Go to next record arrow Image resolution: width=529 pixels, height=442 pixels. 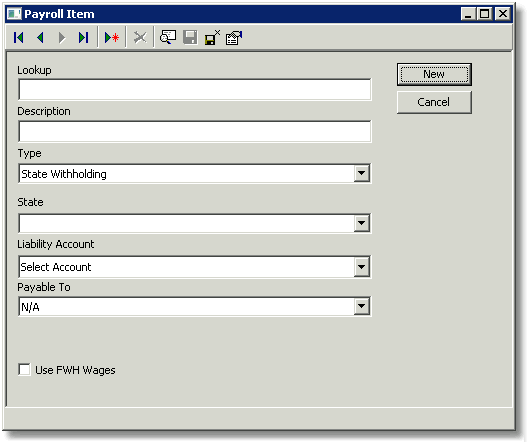[x=62, y=37]
